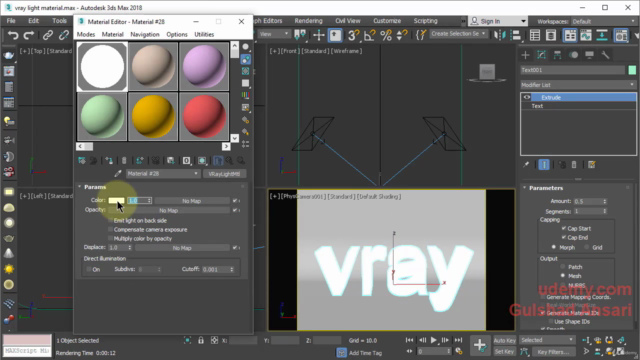Open the Motion tab in command panel

point(573,55)
